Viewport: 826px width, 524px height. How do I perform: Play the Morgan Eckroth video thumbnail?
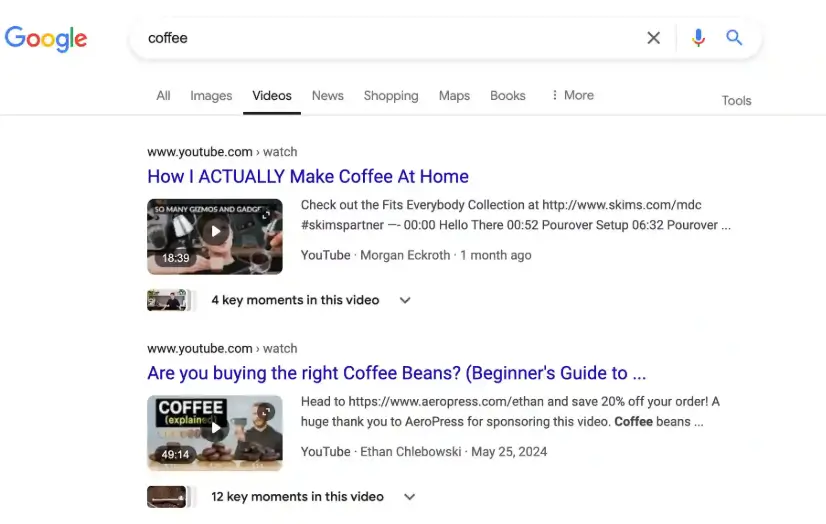[x=214, y=236]
